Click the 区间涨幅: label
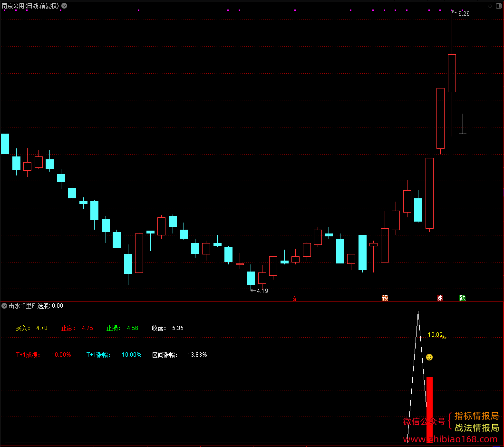This screenshot has width=504, height=447. point(165,355)
